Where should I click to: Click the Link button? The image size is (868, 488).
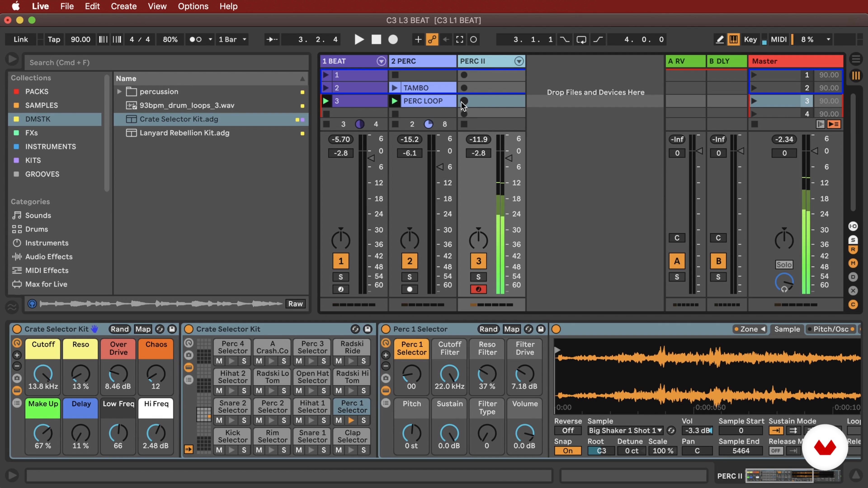(21, 39)
